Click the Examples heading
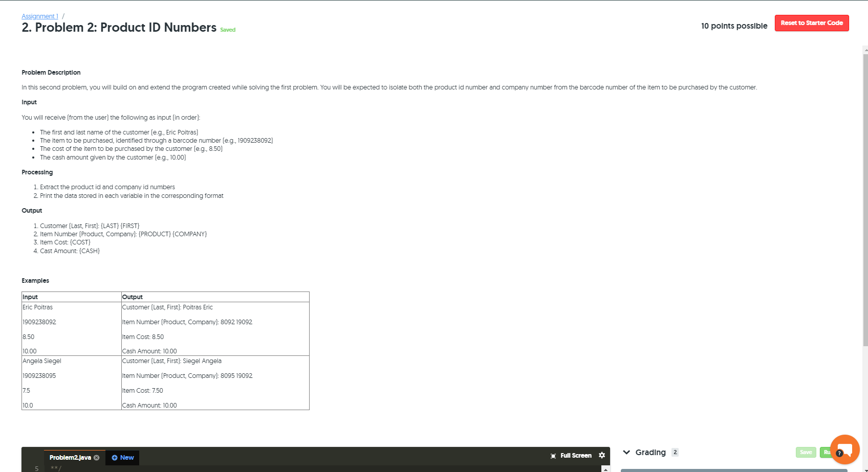The height and width of the screenshot is (472, 868). click(35, 281)
